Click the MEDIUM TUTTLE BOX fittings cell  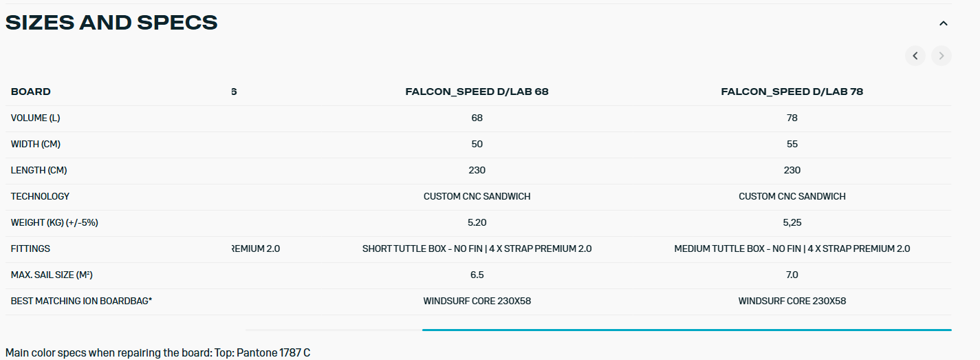(x=792, y=248)
